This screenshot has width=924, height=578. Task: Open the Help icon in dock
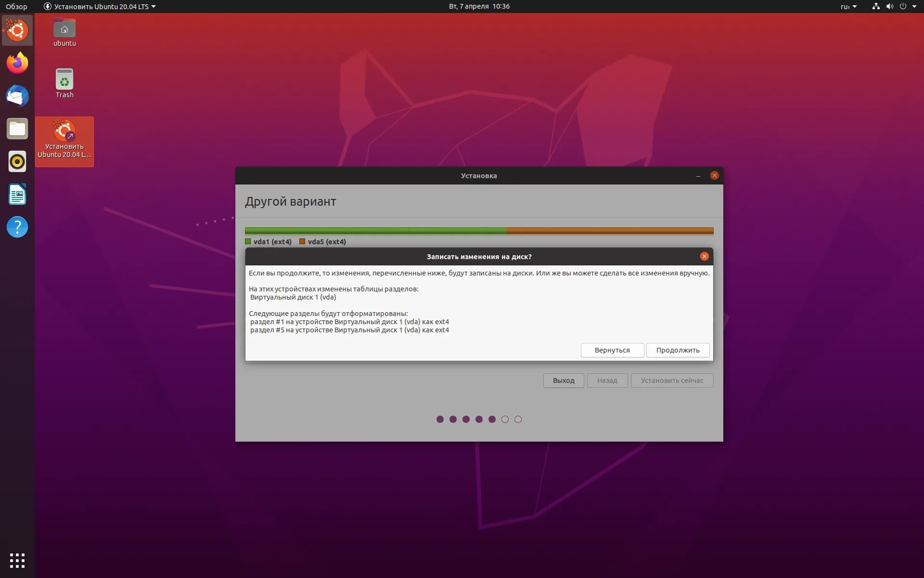click(17, 227)
